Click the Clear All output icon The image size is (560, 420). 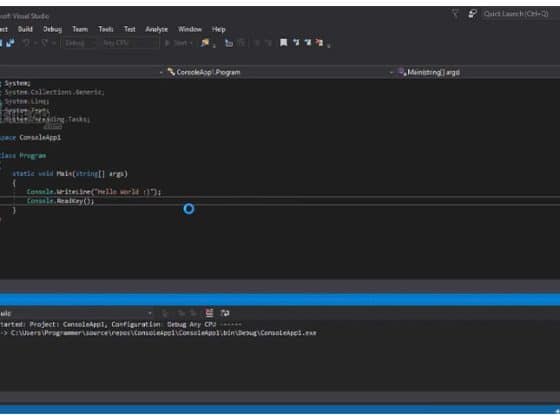(x=209, y=313)
